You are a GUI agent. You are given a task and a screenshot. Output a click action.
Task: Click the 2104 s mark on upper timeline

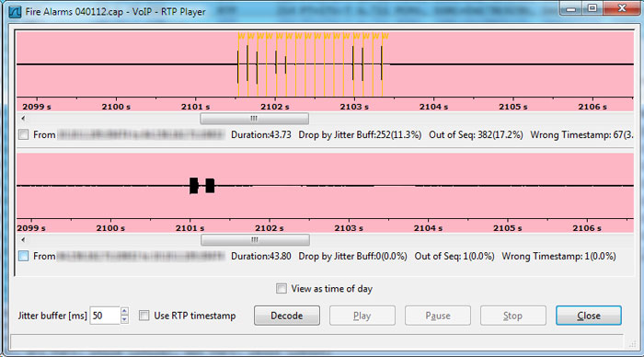tap(433, 107)
